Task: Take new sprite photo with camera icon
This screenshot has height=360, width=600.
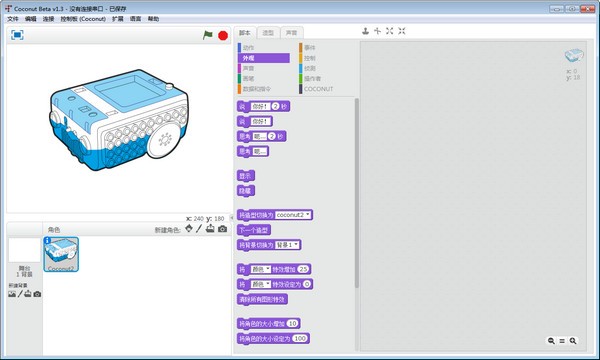Action: [222, 229]
